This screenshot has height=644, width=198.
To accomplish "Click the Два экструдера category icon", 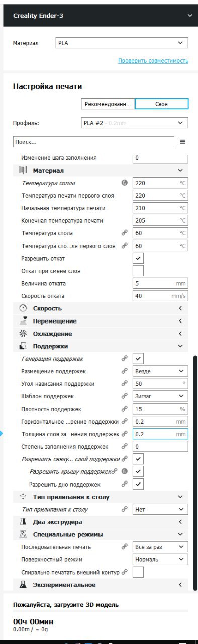I will tap(23, 522).
